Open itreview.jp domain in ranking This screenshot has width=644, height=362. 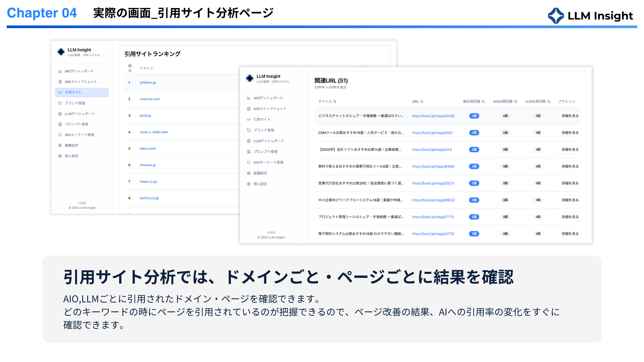(148, 165)
